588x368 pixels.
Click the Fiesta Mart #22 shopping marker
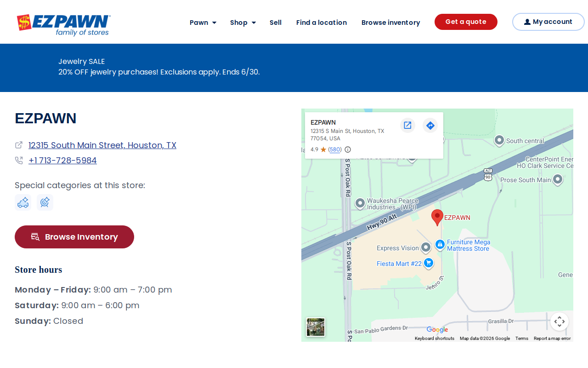(x=429, y=263)
